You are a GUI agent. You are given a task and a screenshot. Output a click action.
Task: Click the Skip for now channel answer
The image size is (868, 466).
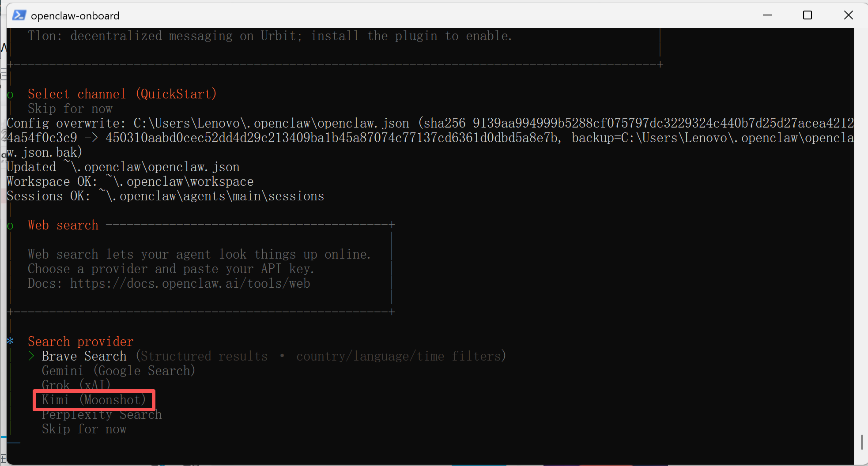[x=70, y=109]
